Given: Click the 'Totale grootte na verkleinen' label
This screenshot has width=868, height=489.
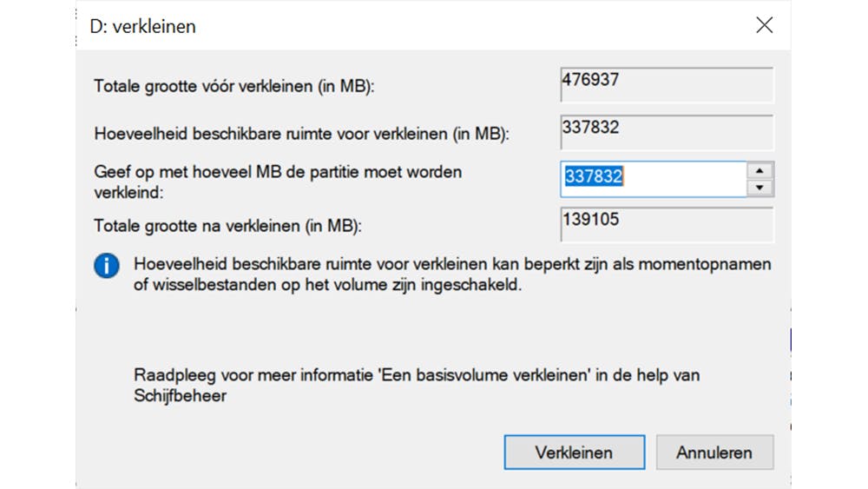Looking at the screenshot, I should [227, 226].
